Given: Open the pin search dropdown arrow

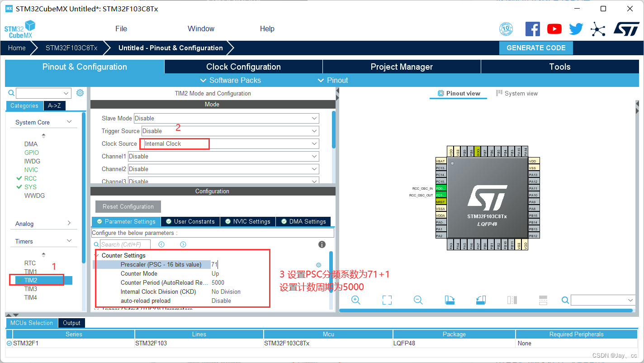Looking at the screenshot, I should (631, 300).
